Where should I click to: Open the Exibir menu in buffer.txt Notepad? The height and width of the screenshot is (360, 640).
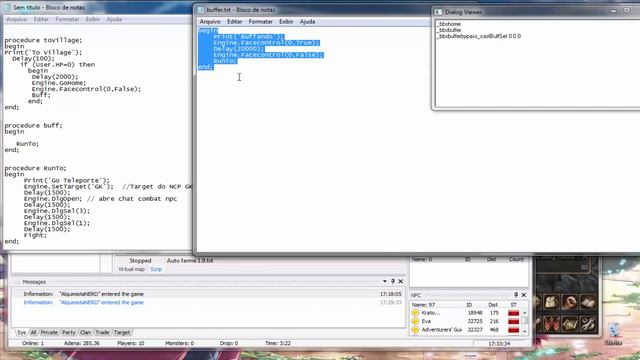click(286, 22)
